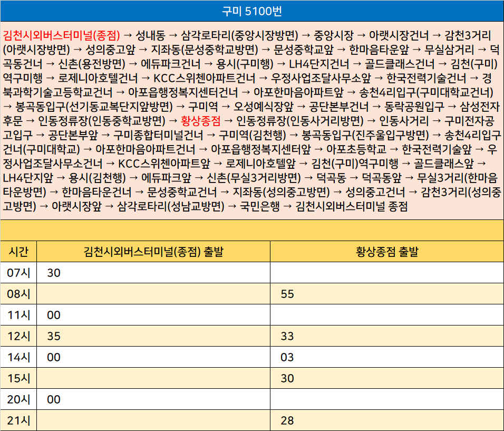This screenshot has height=431, width=504.
Task: Click '삼각로타리(성남교방면)' stop name
Action: coord(171,207)
